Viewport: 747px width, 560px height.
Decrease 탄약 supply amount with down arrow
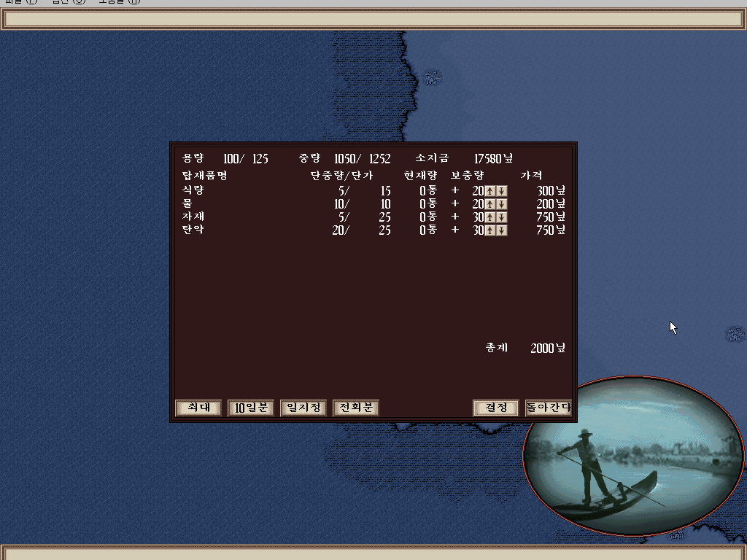pos(501,230)
